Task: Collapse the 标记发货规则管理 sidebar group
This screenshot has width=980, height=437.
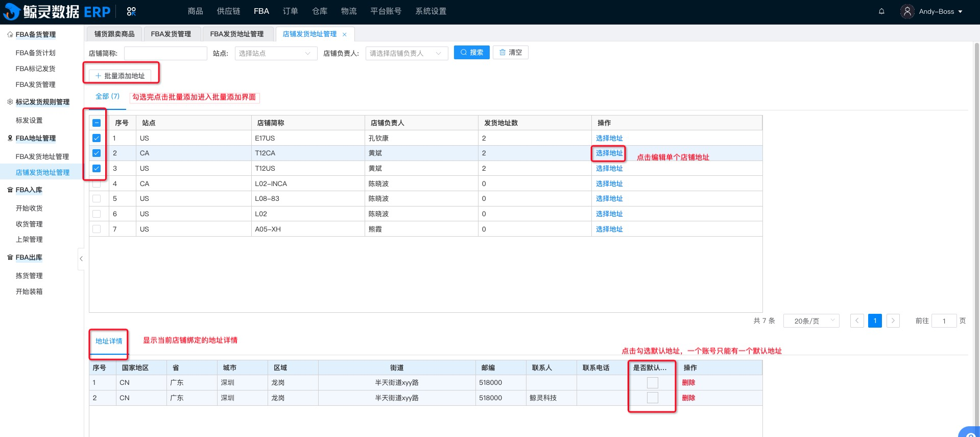Action: click(x=42, y=102)
